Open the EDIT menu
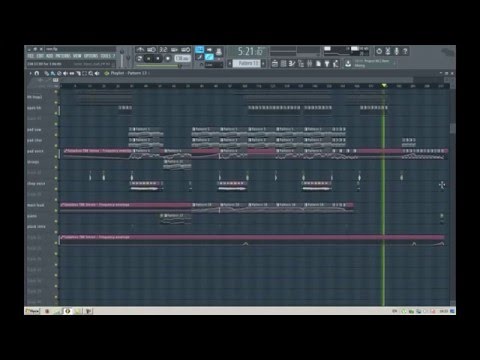480x360 pixels. (40, 56)
